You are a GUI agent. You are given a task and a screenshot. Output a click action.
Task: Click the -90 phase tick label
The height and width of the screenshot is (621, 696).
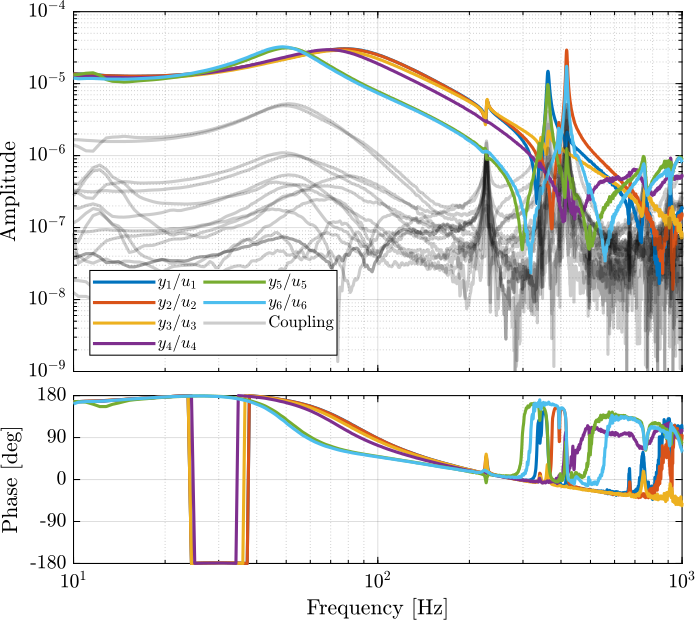pyautogui.click(x=52, y=521)
